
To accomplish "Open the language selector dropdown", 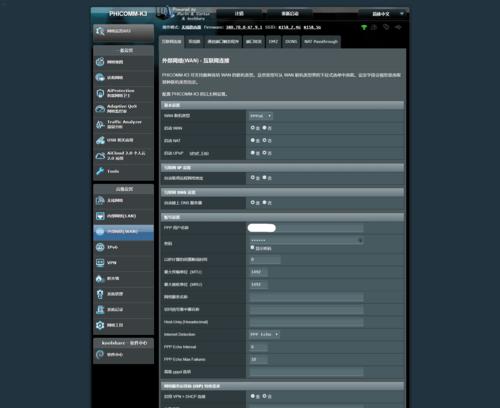I will pyautogui.click(x=383, y=14).
